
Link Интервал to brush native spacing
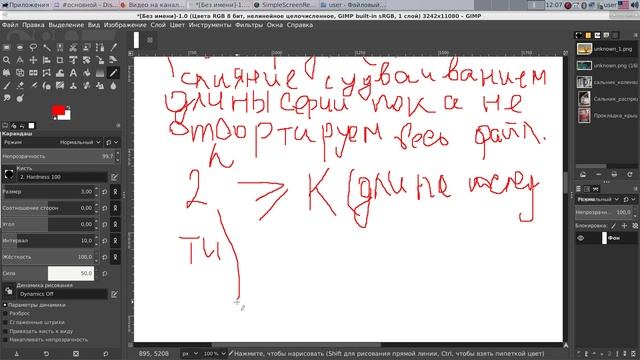pos(115,240)
